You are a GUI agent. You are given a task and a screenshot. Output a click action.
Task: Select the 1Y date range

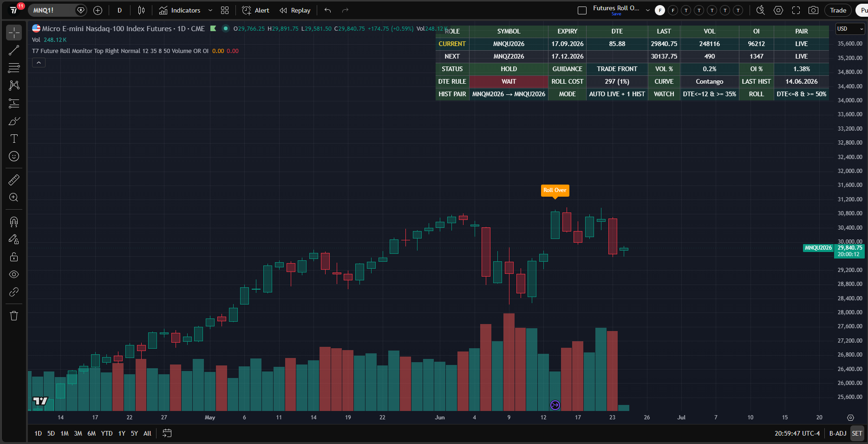(x=122, y=433)
